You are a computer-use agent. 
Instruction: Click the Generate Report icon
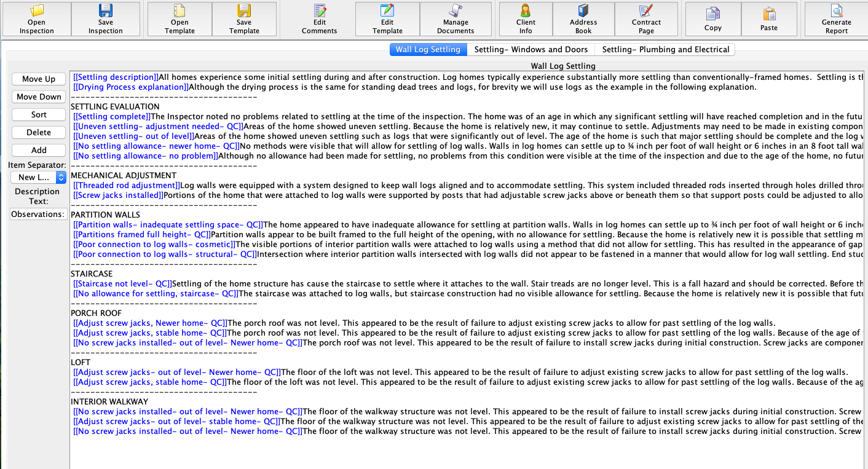pos(837,11)
